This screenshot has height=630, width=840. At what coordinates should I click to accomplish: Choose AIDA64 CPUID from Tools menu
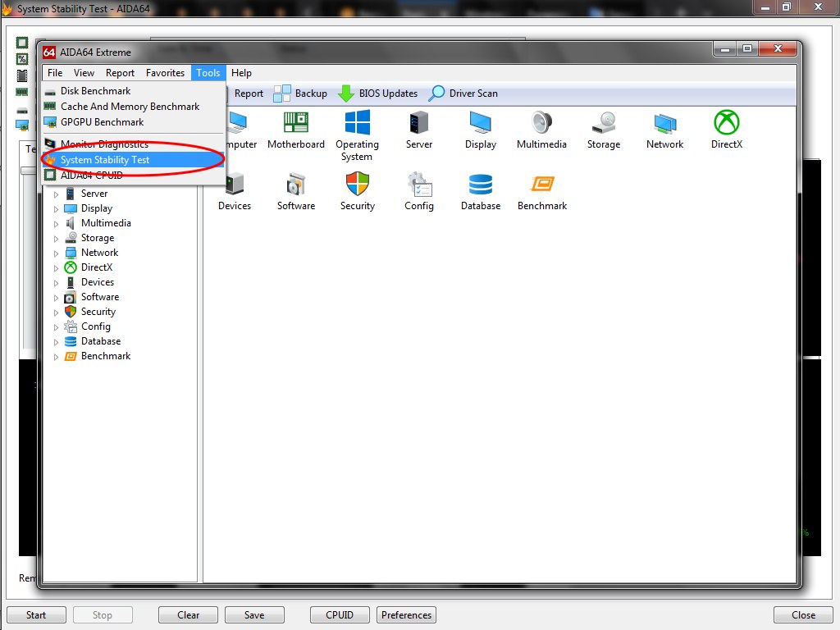[133, 176]
